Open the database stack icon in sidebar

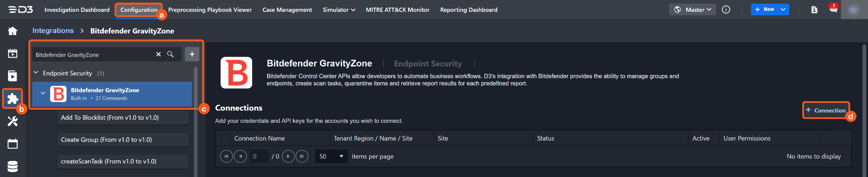[13, 166]
